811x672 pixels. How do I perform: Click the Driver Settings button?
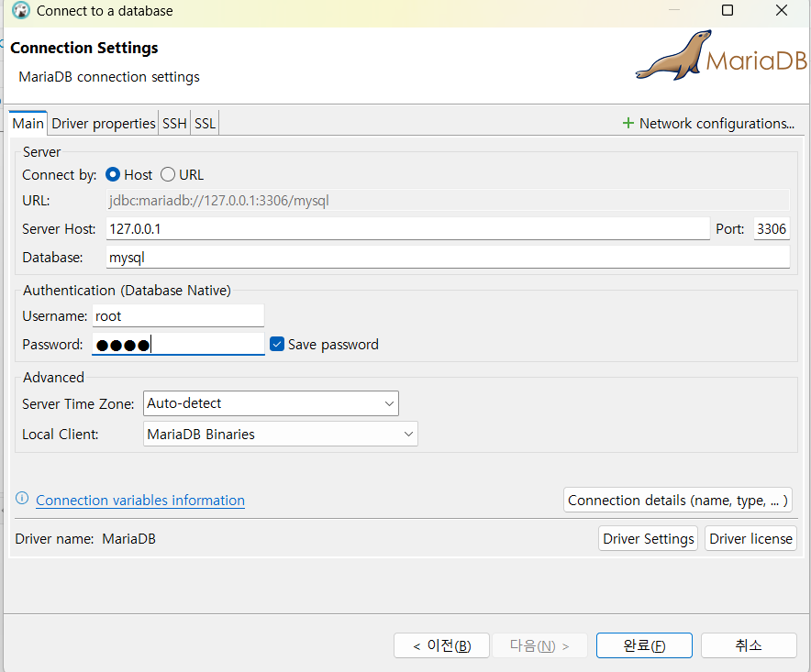coord(648,539)
